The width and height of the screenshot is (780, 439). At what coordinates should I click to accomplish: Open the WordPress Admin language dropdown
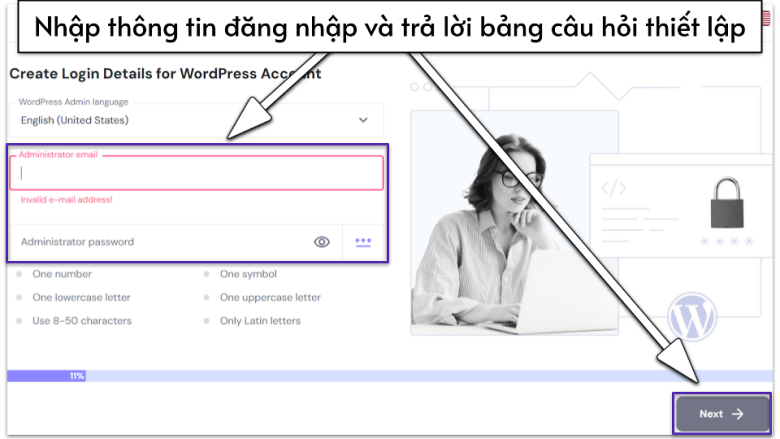click(196, 120)
